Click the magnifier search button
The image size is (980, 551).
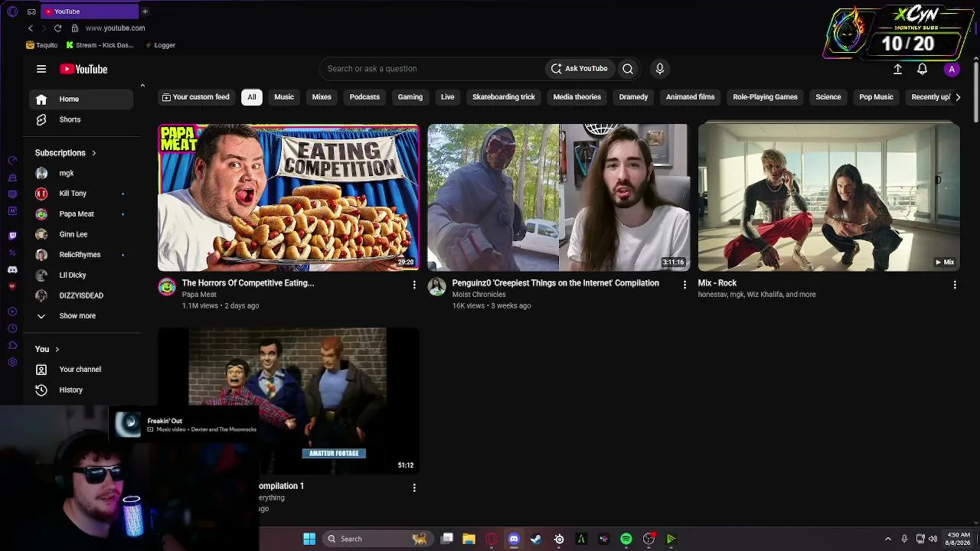[x=628, y=69]
